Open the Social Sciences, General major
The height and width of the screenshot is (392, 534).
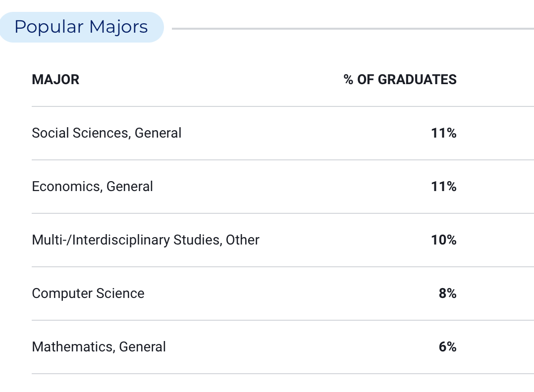107,133
